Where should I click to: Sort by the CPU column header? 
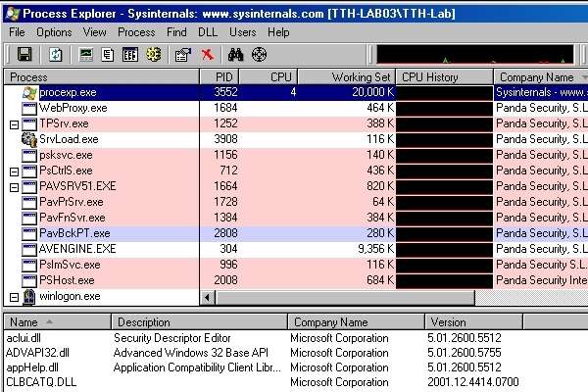(269, 76)
